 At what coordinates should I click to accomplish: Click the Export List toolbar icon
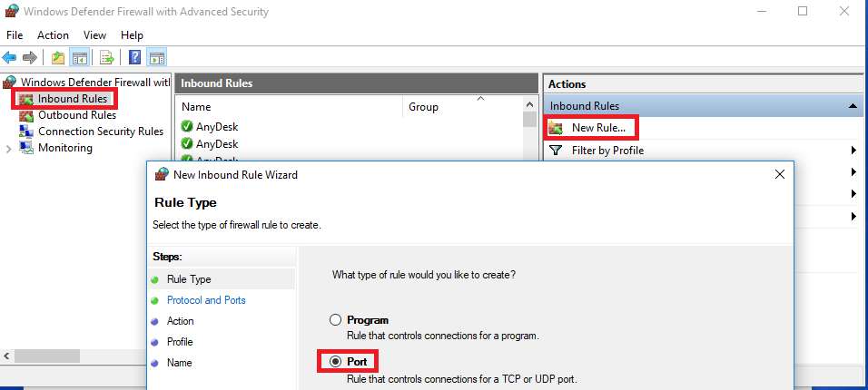tap(107, 58)
